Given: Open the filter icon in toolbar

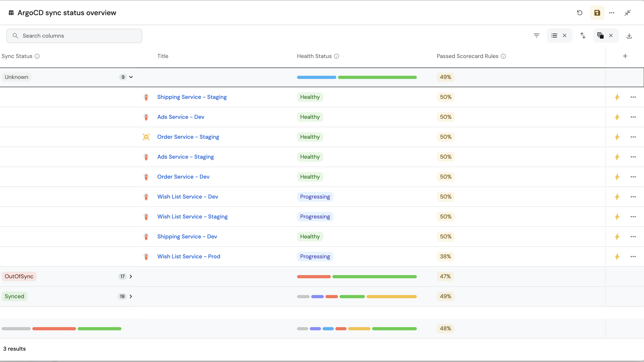Looking at the screenshot, I should pos(536,35).
